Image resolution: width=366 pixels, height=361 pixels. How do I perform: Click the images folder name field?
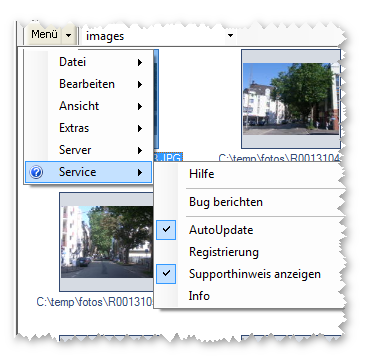(x=153, y=36)
